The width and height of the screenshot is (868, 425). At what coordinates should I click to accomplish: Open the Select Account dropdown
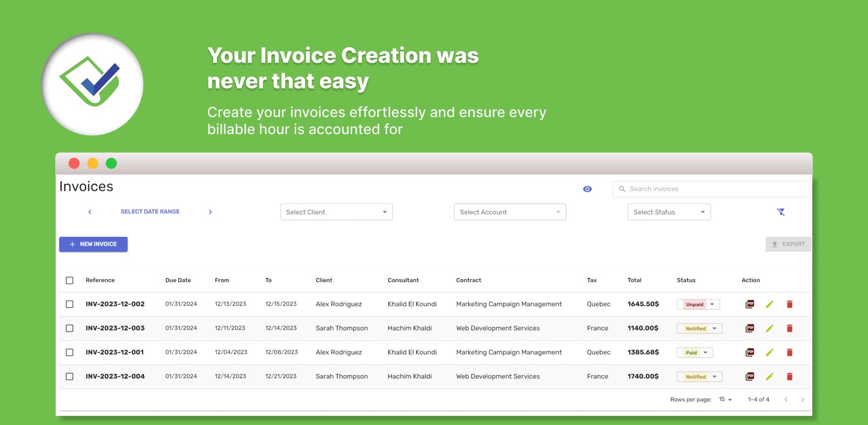510,212
